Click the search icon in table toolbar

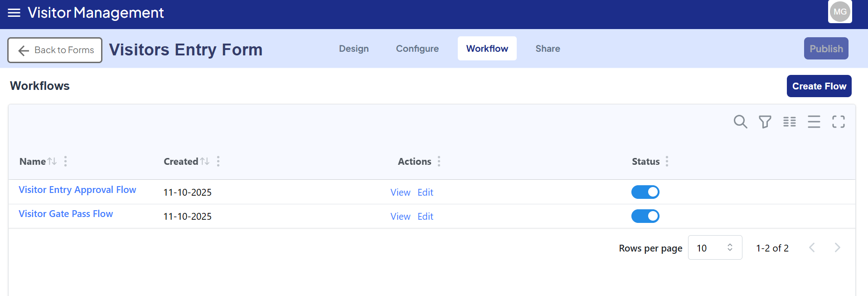coord(740,122)
